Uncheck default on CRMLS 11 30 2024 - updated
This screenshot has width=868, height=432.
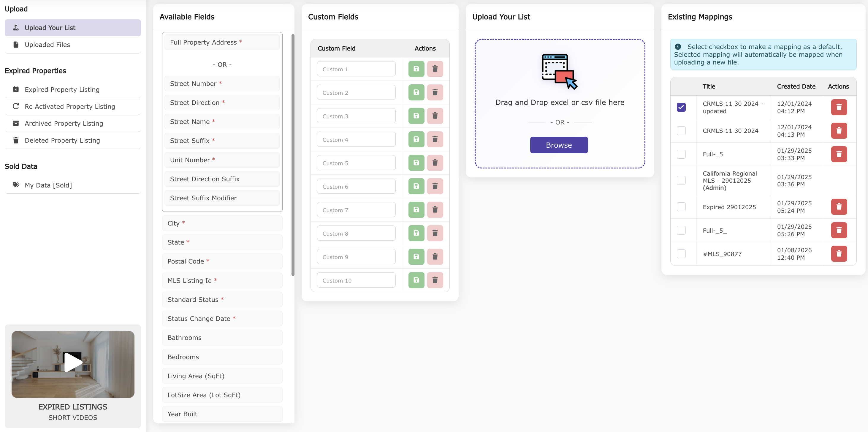pyautogui.click(x=681, y=107)
